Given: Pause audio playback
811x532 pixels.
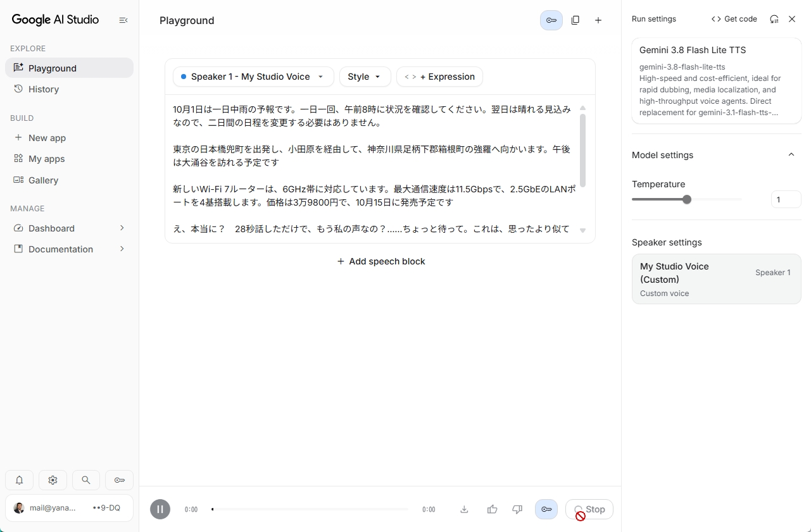Looking at the screenshot, I should (x=160, y=509).
